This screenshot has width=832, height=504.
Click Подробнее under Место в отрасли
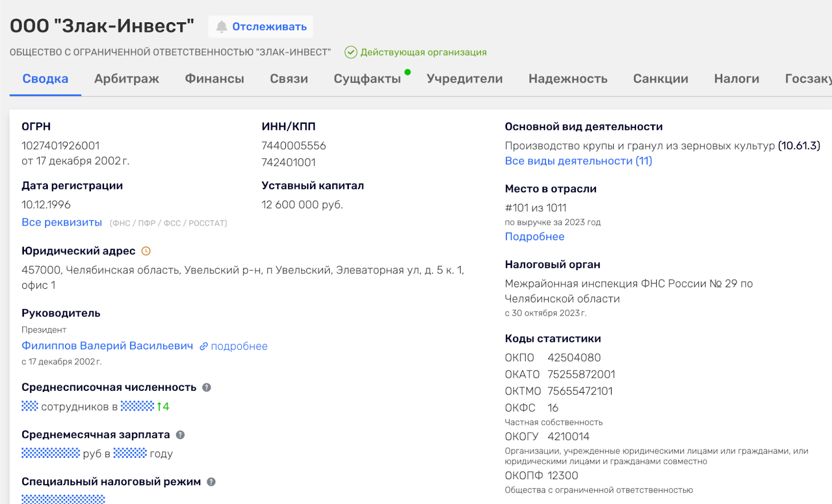click(x=535, y=236)
